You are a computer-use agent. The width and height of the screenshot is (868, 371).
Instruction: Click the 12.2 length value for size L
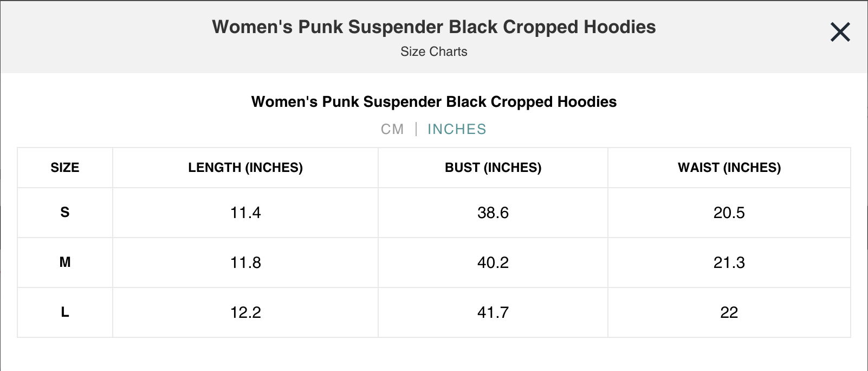(245, 312)
